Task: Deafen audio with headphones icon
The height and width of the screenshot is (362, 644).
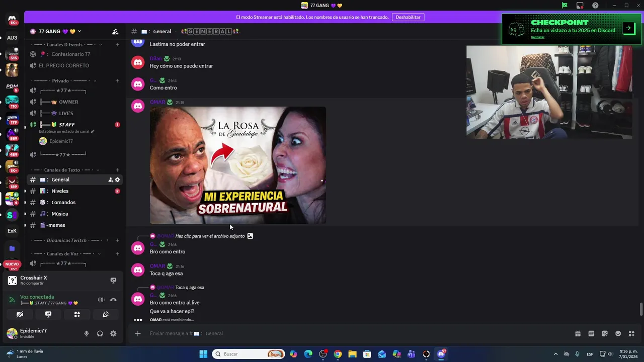Action: point(100,333)
